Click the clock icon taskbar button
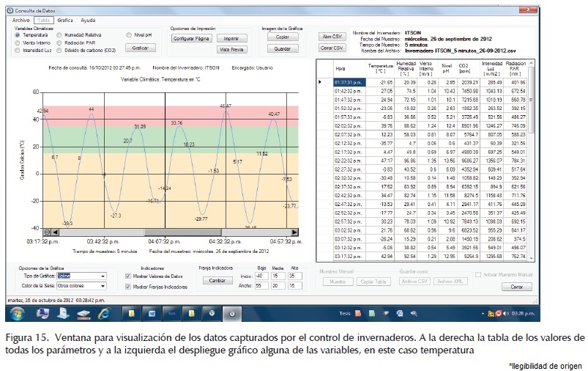 (x=231, y=313)
